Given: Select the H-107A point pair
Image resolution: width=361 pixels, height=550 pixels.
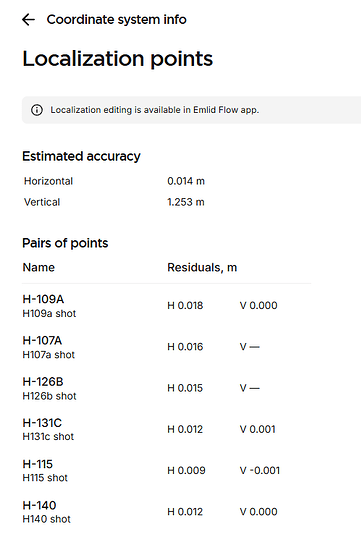Looking at the screenshot, I should [x=166, y=347].
